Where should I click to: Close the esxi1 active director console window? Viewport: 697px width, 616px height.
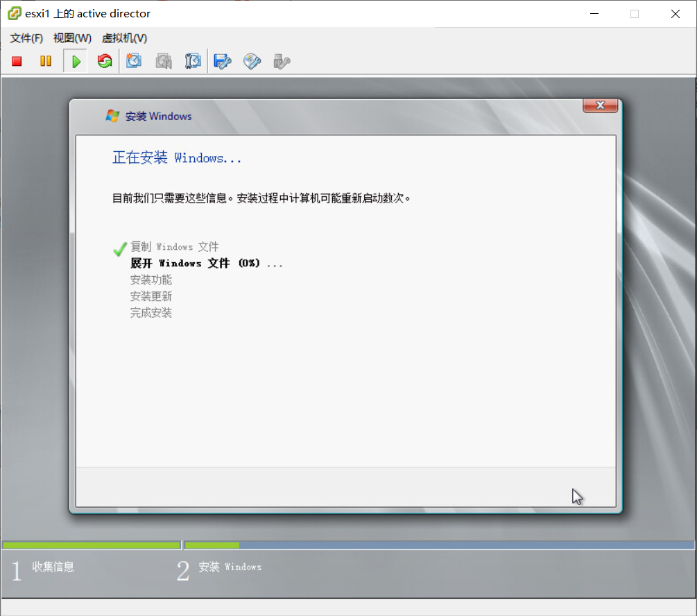point(676,14)
